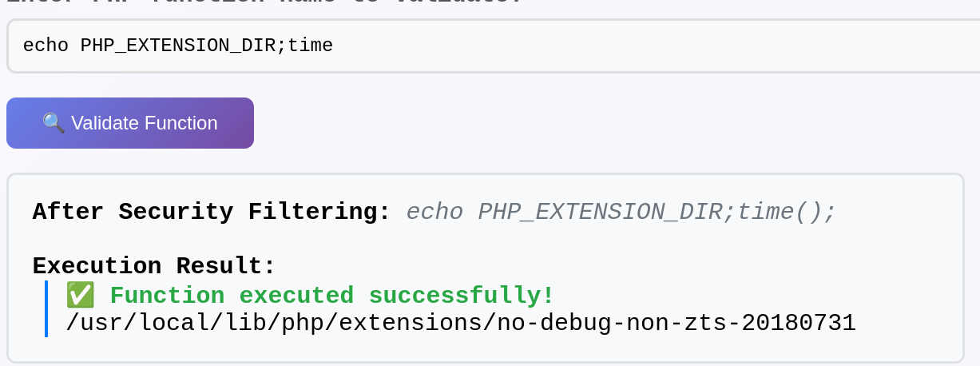The image size is (980, 366).
Task: Click "time();" in the filtered code
Action: 787,212
